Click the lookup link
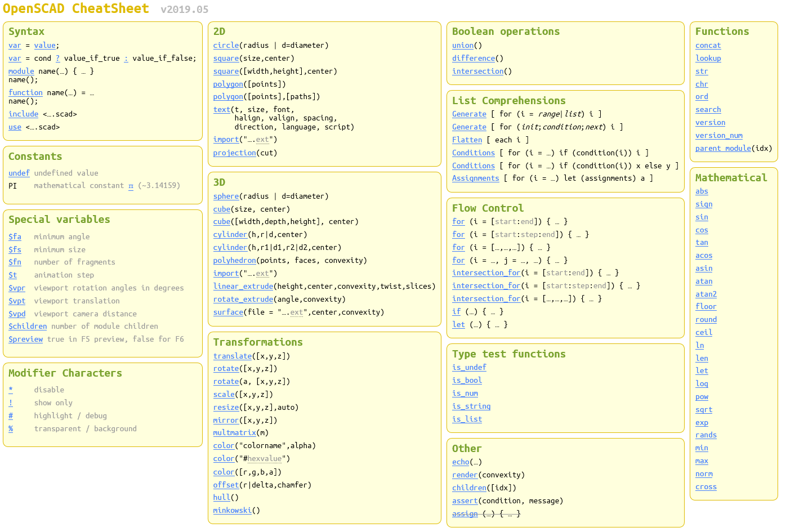This screenshot has height=532, width=786. [x=708, y=59]
